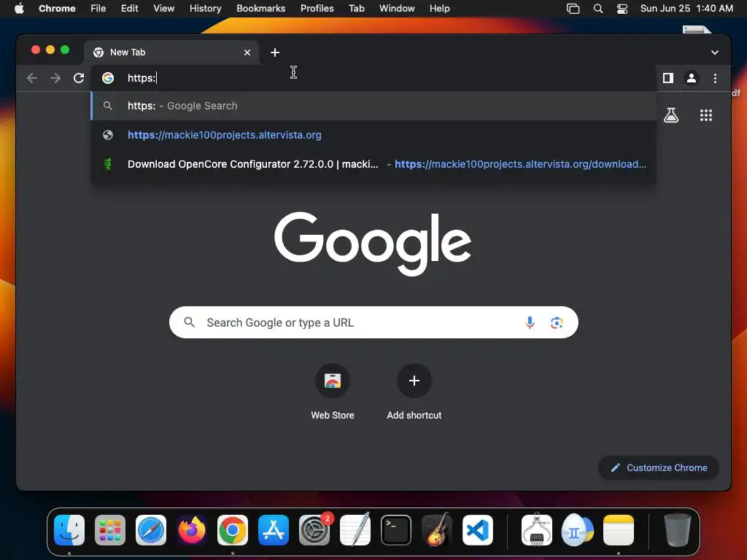The width and height of the screenshot is (747, 560).
Task: Click the forward navigation arrow
Action: (x=55, y=78)
